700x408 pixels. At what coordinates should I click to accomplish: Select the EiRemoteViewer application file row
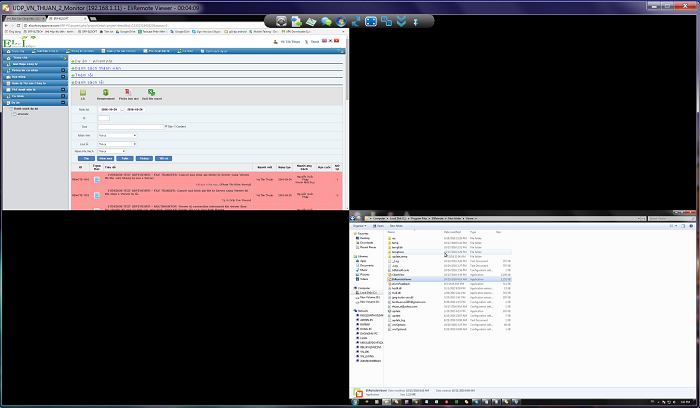point(449,279)
